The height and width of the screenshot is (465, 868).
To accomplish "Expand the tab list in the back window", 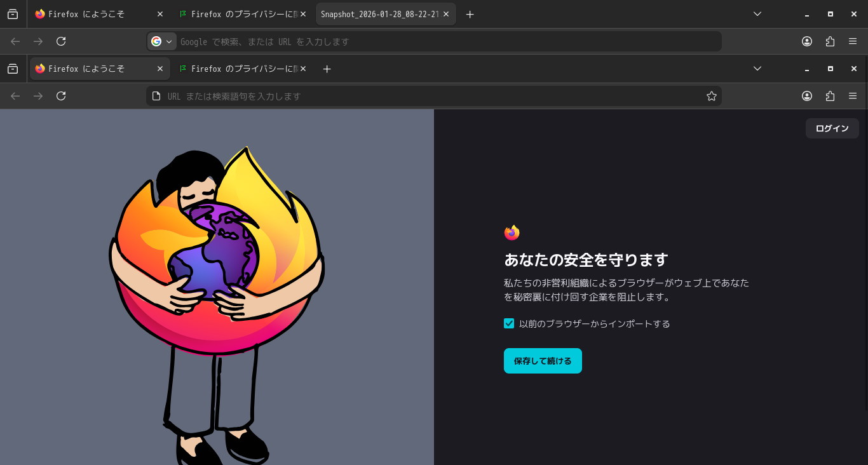I will [757, 14].
